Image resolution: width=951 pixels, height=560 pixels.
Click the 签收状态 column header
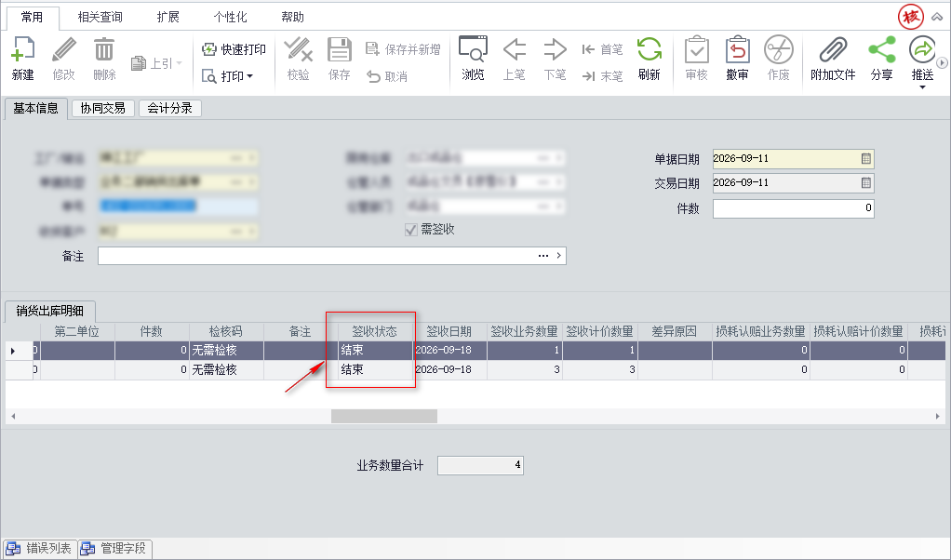(375, 331)
